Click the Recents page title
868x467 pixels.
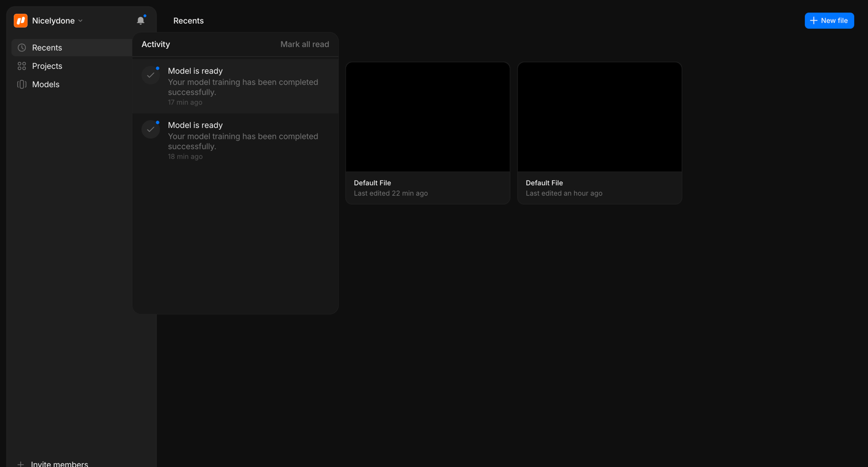(x=188, y=21)
